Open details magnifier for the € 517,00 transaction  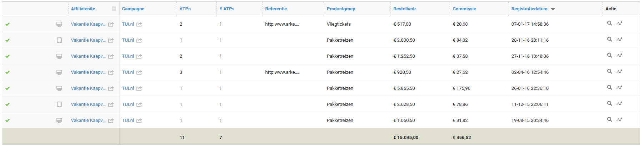[609, 23]
